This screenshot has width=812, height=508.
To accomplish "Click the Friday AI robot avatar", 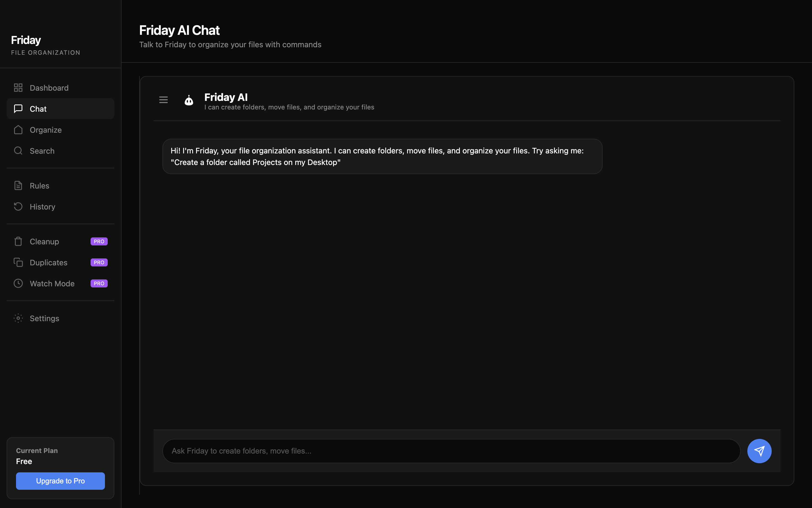I will [x=189, y=100].
